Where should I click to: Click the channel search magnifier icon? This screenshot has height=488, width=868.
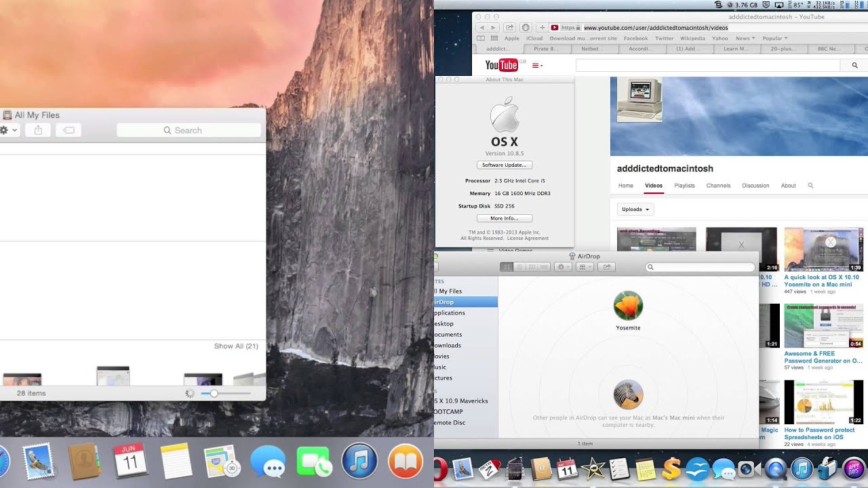810,186
